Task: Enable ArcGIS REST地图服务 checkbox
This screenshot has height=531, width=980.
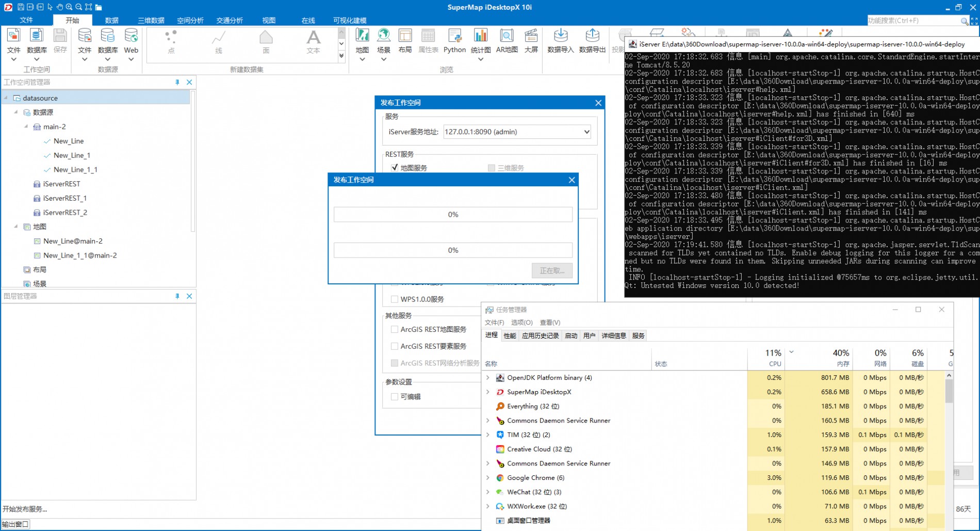Action: [x=395, y=329]
